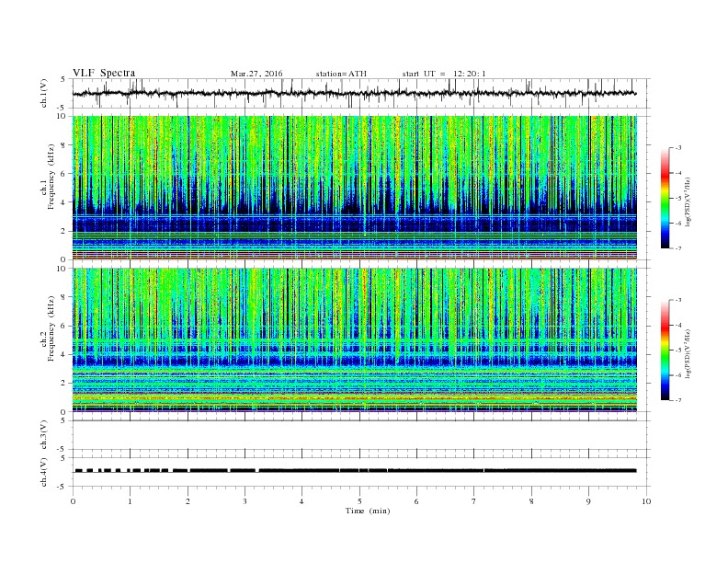
Task: Click the "station=ATH" header label
Action: [341, 74]
